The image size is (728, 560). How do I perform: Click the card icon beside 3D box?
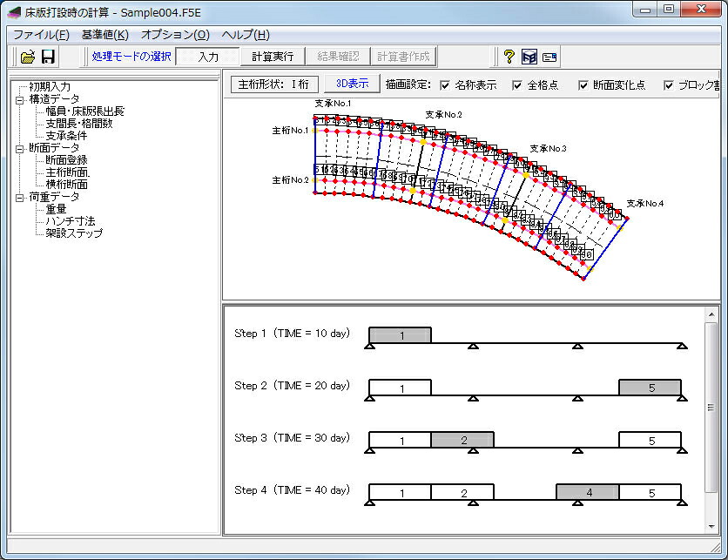pyautogui.click(x=549, y=57)
